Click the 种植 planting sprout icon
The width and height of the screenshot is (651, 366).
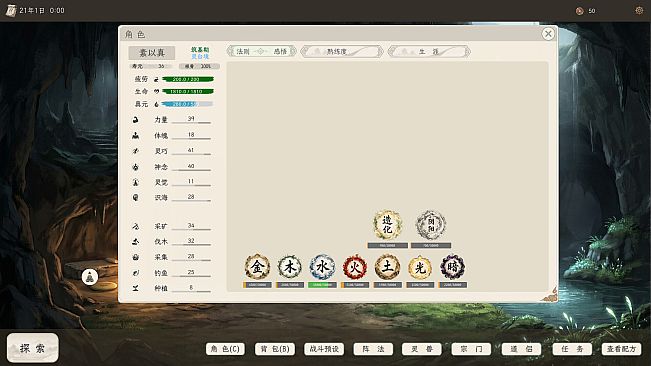point(135,288)
